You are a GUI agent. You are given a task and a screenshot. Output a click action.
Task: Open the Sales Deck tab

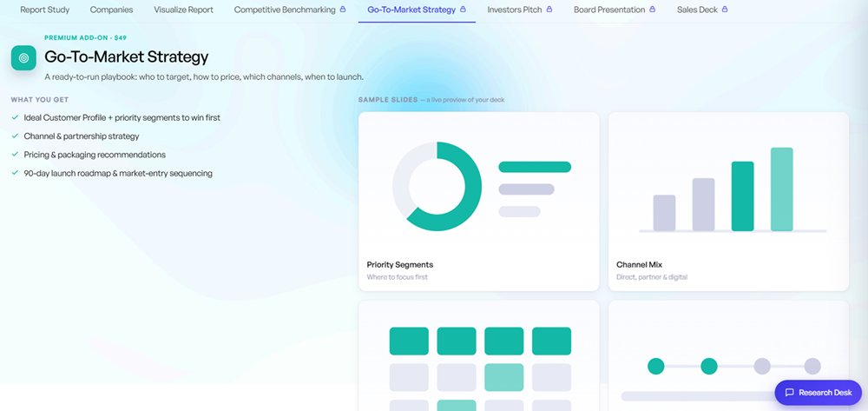pyautogui.click(x=702, y=10)
